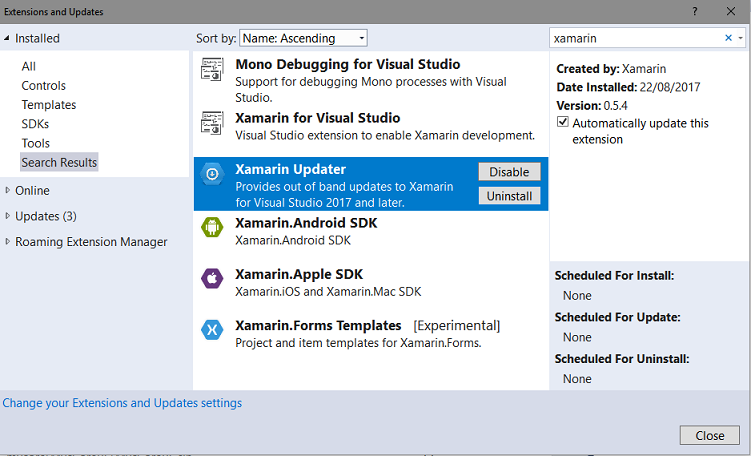
Task: Click the Xamarin.Apple SDK apple icon
Action: [x=212, y=278]
